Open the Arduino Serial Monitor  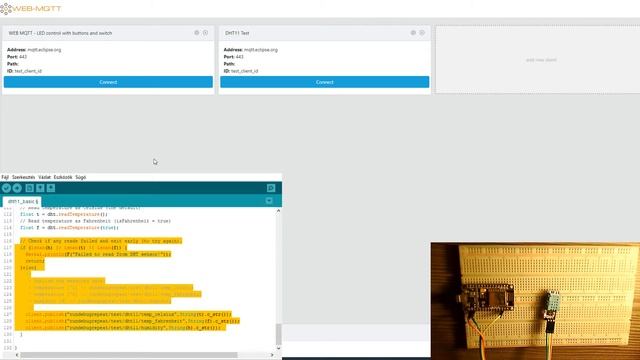pos(271,188)
